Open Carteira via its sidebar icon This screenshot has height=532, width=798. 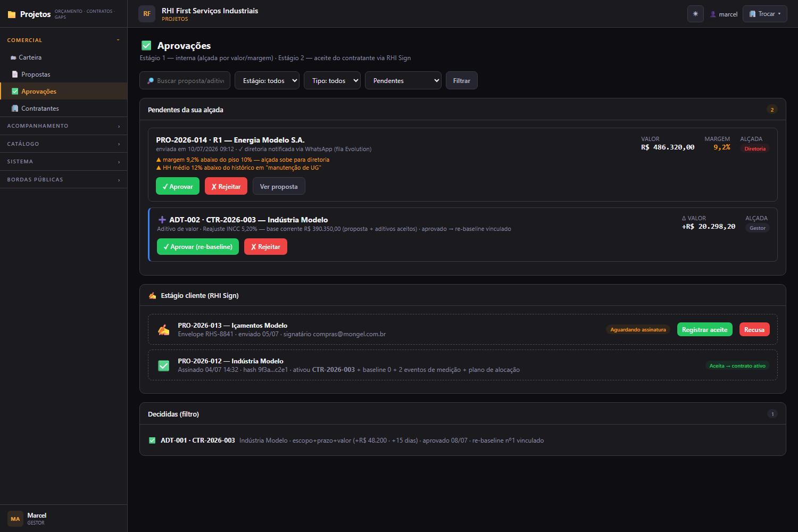point(13,57)
